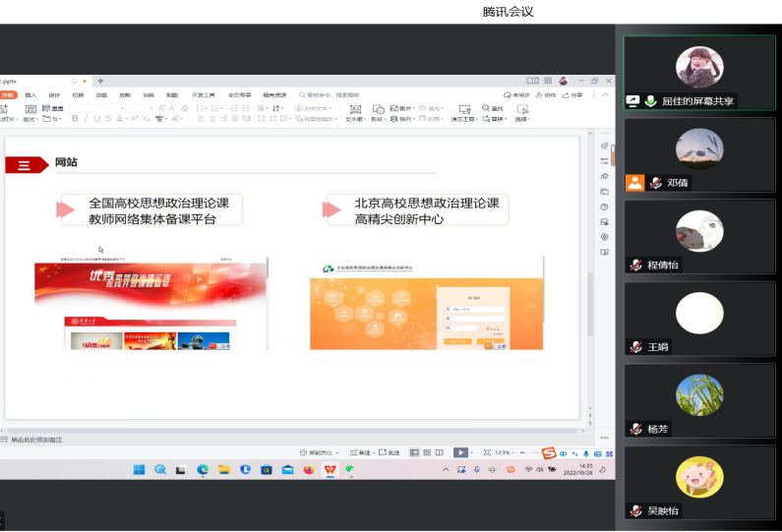Click the layout (版式) icon

tap(30, 109)
